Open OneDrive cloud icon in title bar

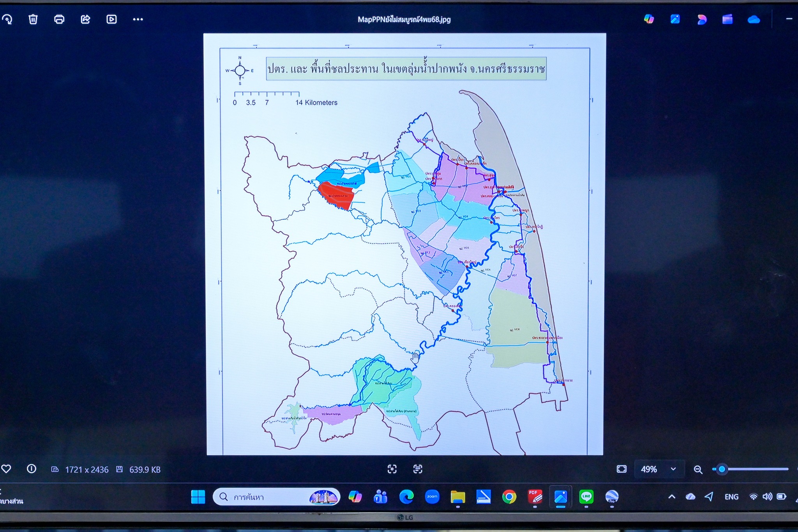click(x=754, y=19)
